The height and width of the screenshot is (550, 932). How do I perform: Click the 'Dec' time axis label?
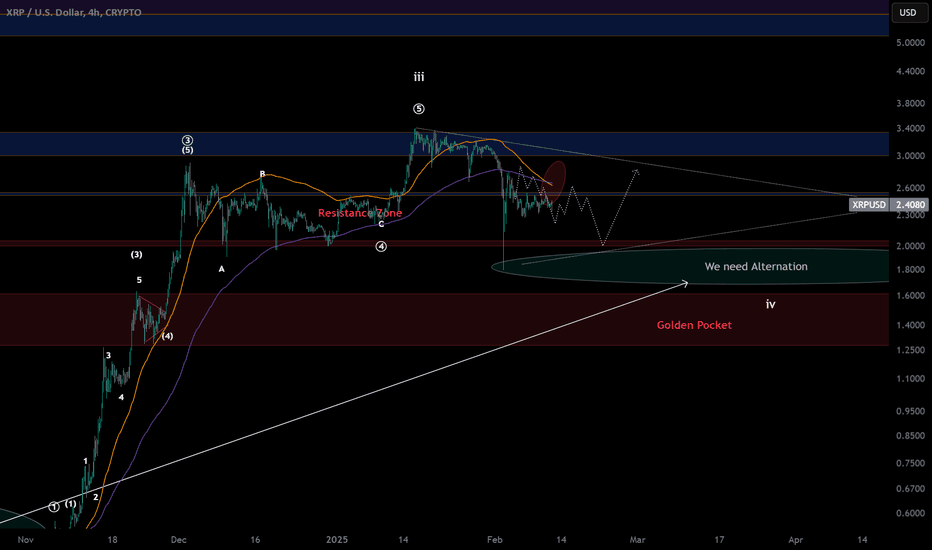click(x=178, y=540)
